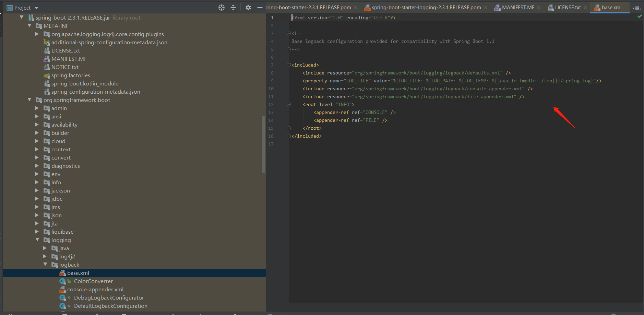The image size is (644, 315).
Task: Close the LICENSE.txt tab
Action: point(585,8)
